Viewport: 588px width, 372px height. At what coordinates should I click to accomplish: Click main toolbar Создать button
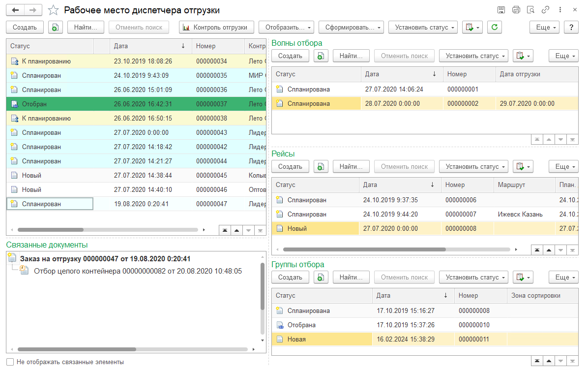(x=25, y=28)
